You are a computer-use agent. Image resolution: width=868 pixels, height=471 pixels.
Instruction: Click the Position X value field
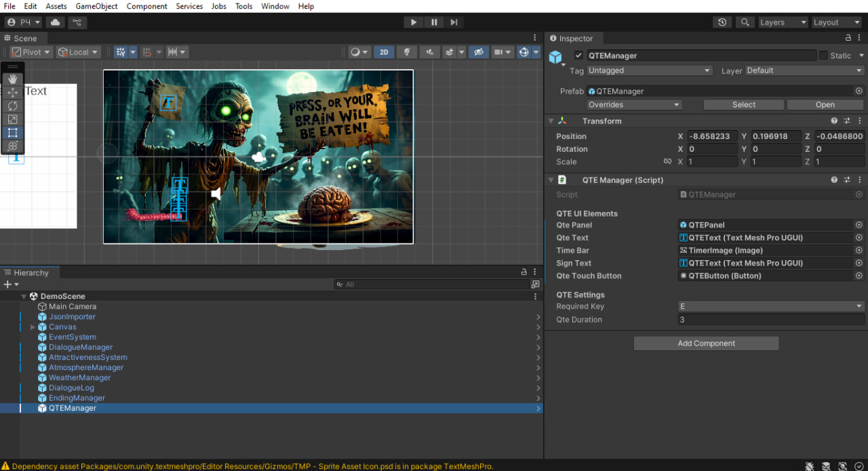pyautogui.click(x=712, y=136)
